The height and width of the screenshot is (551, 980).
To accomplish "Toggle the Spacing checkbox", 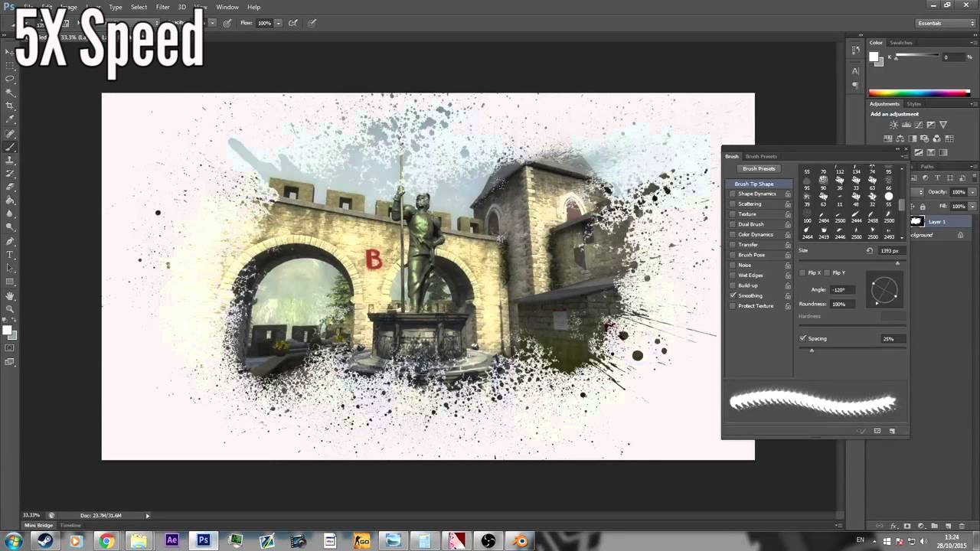I will pyautogui.click(x=802, y=338).
